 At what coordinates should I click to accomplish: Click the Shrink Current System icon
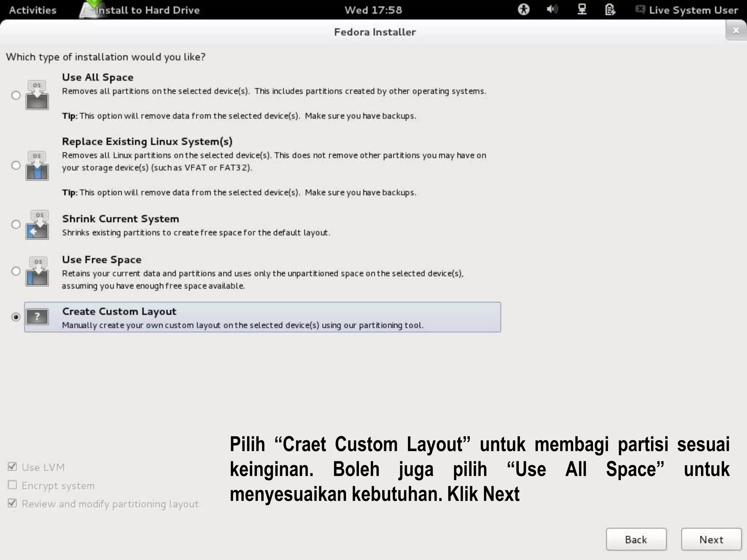37,225
